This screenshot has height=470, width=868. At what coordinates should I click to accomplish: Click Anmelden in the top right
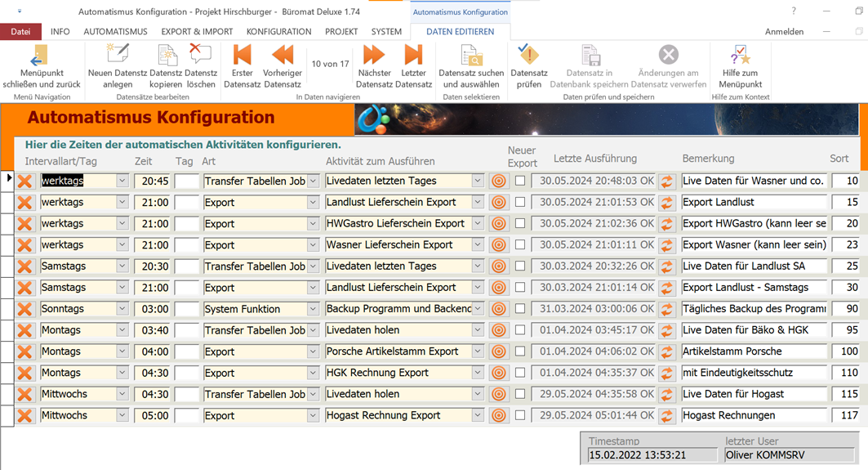[784, 32]
